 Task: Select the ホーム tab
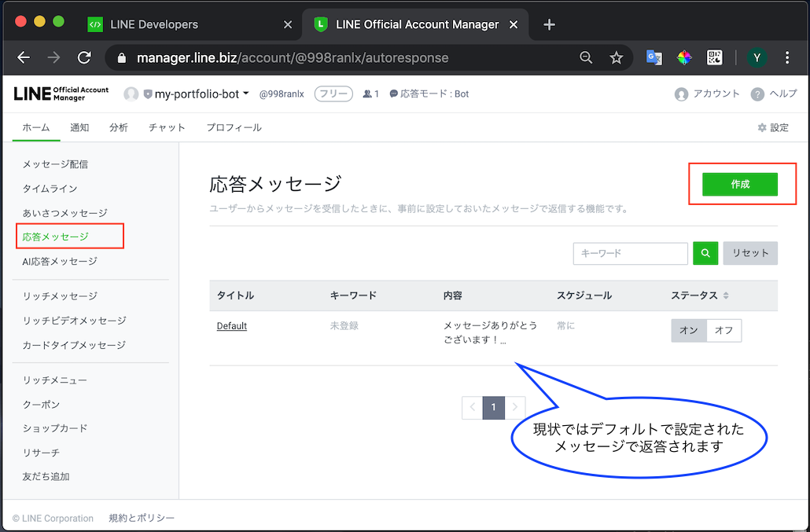(36, 127)
